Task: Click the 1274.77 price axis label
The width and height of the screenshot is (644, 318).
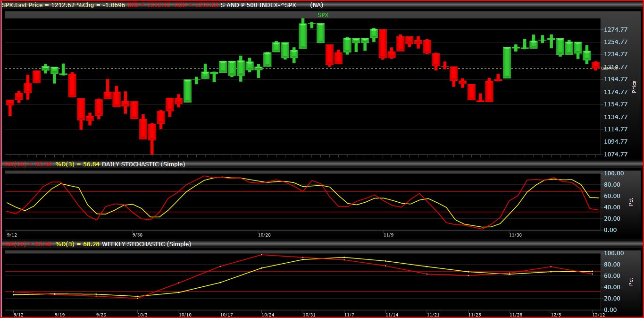Action: 616,29
